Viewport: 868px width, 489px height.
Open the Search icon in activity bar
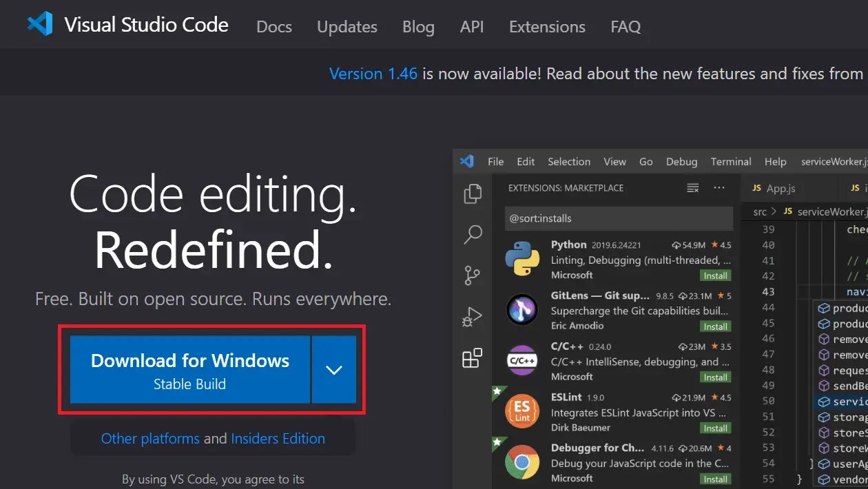click(x=473, y=234)
